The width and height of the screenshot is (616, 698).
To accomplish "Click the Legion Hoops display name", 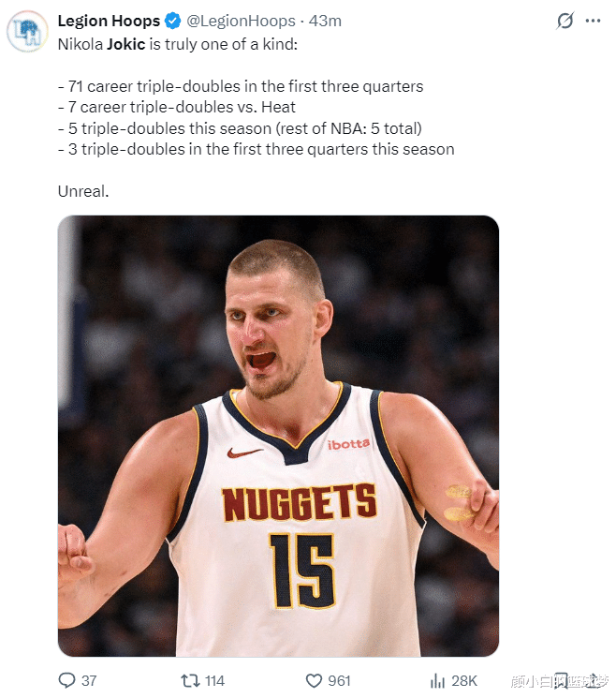I will point(109,21).
